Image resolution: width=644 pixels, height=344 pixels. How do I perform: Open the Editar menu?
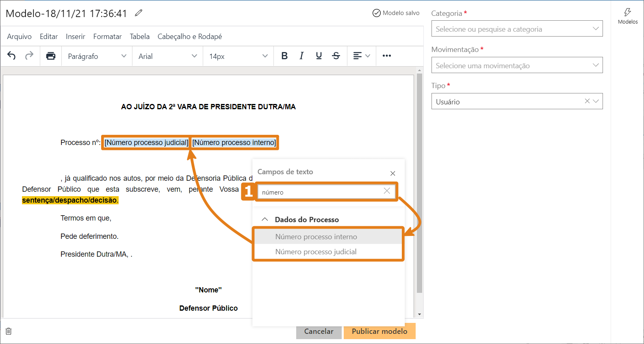[49, 37]
